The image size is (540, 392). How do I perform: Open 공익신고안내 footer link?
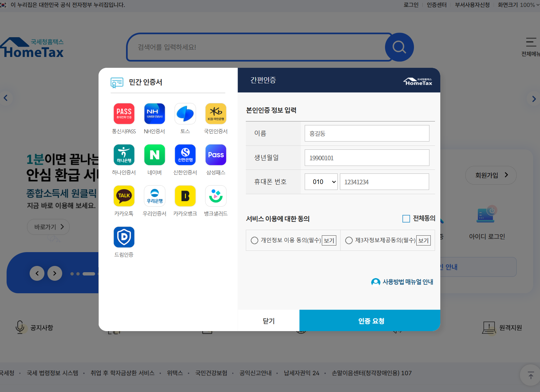[256, 373]
